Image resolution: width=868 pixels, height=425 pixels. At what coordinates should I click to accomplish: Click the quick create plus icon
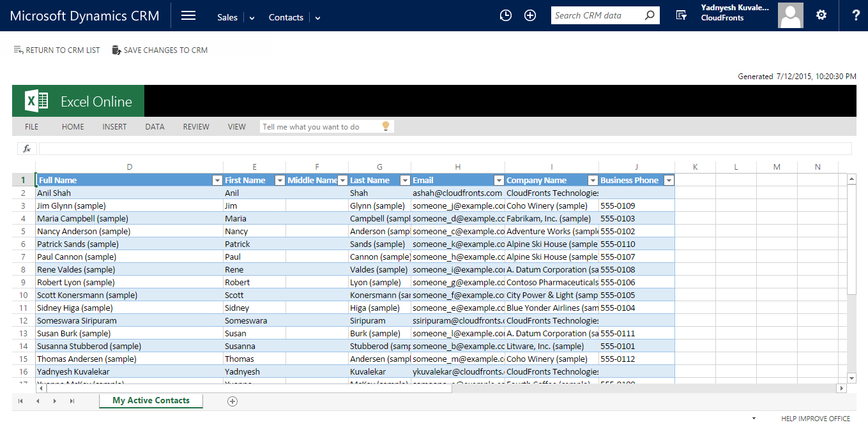(x=530, y=16)
